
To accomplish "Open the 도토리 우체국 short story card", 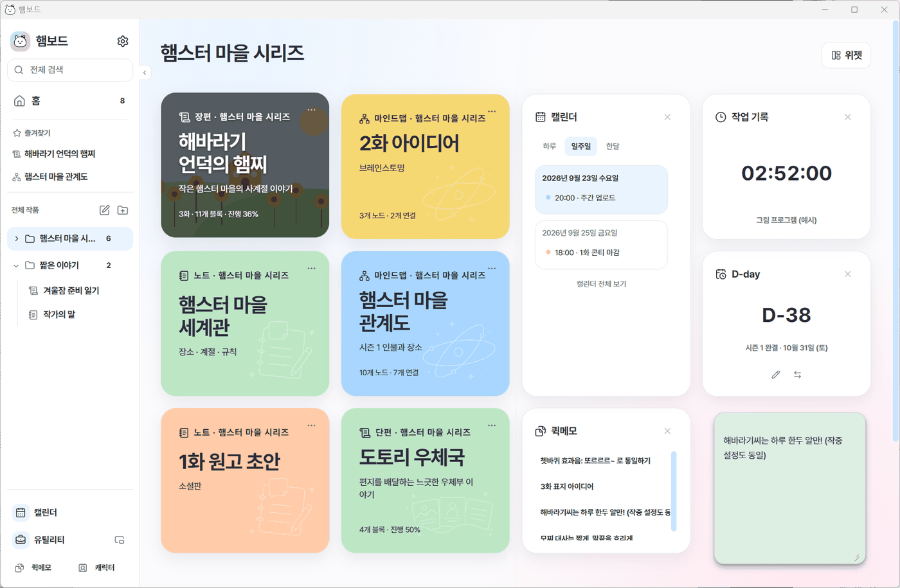I will [426, 481].
